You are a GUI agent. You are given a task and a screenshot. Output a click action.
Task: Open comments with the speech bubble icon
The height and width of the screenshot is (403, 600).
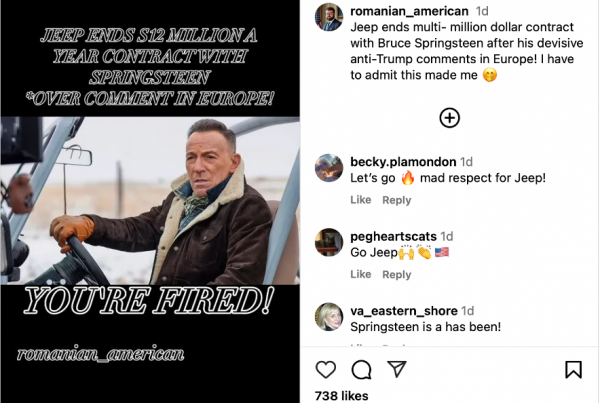(361, 370)
